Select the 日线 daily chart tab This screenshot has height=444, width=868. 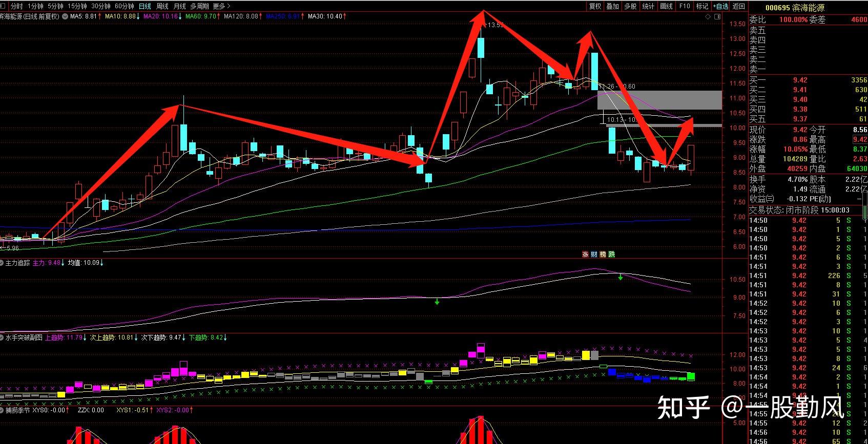coord(145,6)
